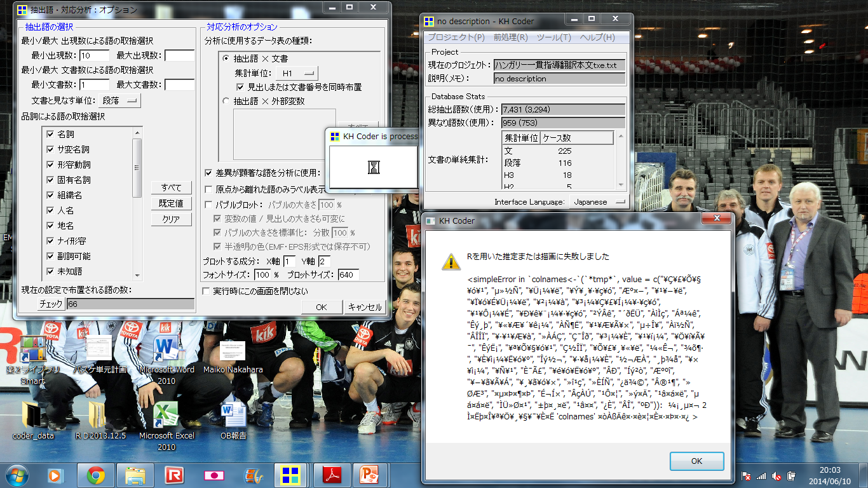Click the red R taskbar icon

point(174,475)
